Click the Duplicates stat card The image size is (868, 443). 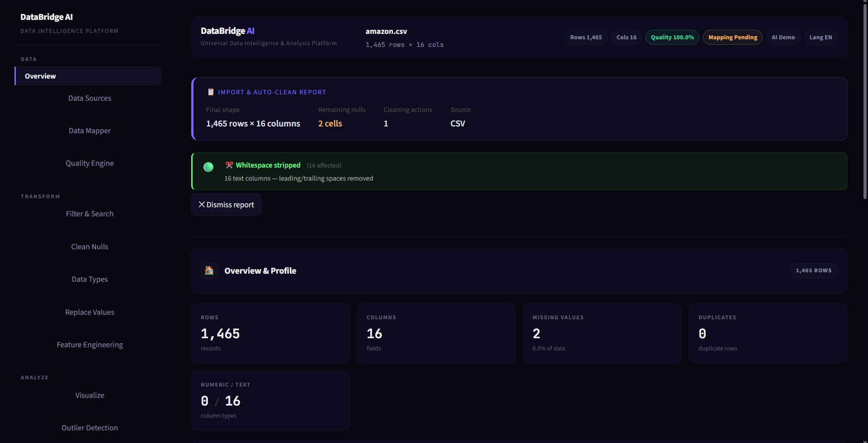click(x=768, y=333)
